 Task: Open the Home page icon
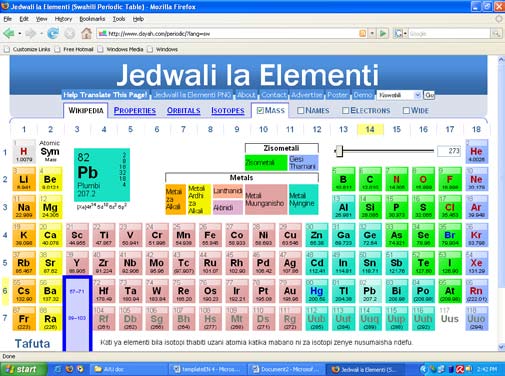pos(86,33)
